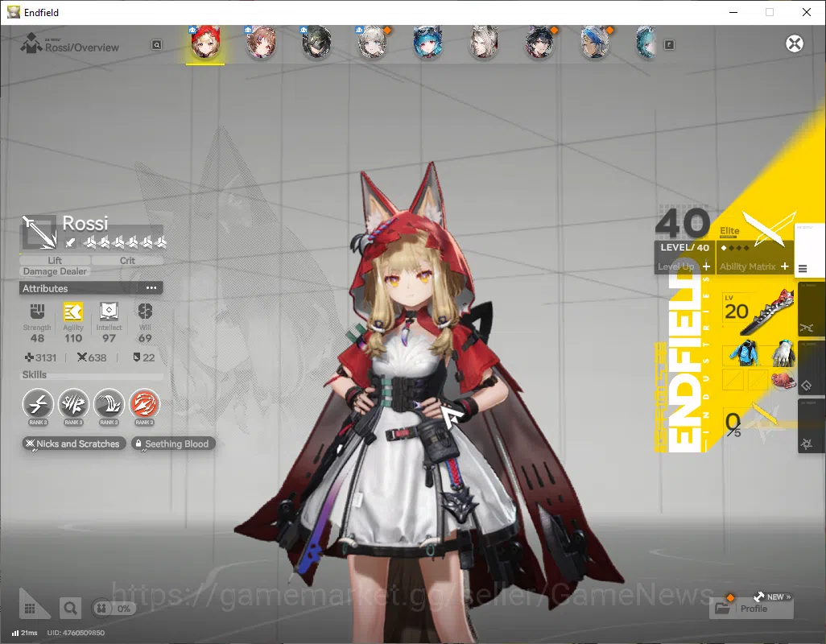Click the Q previous-operator key icon
The width and height of the screenshot is (826, 644).
[157, 45]
